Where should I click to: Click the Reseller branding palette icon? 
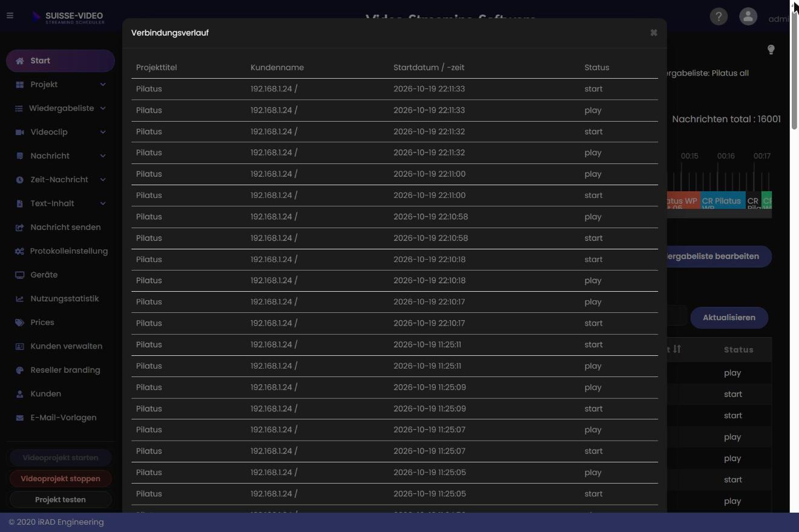19,370
